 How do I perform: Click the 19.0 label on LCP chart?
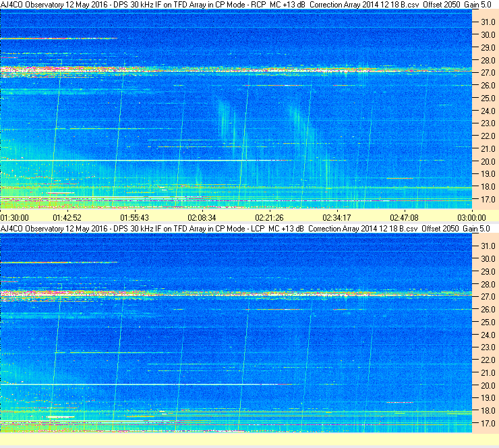[x=488, y=397]
